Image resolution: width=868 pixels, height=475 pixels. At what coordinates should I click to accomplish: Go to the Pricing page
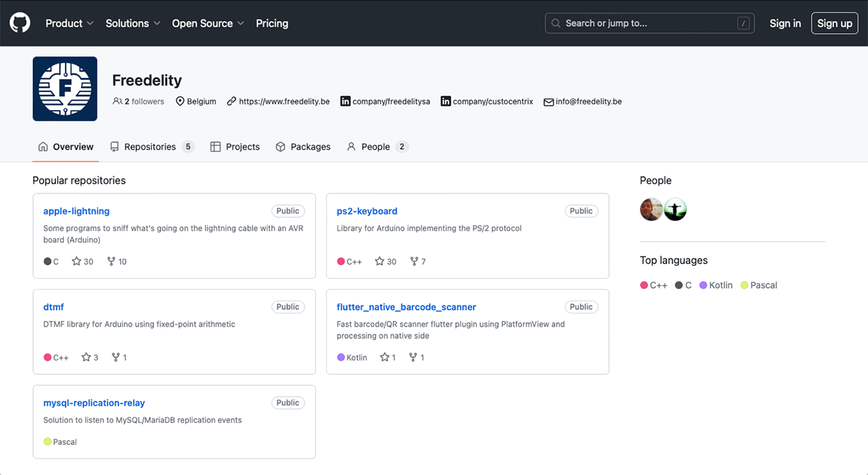[272, 23]
